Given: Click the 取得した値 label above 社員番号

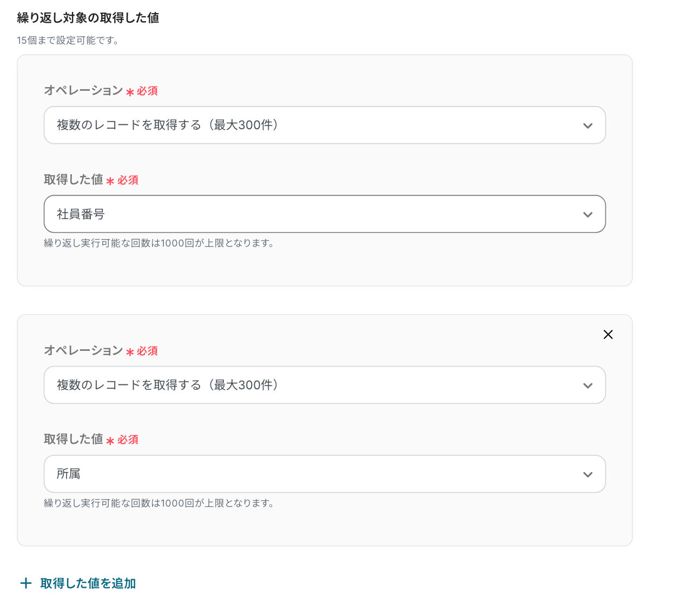Looking at the screenshot, I should (74, 180).
